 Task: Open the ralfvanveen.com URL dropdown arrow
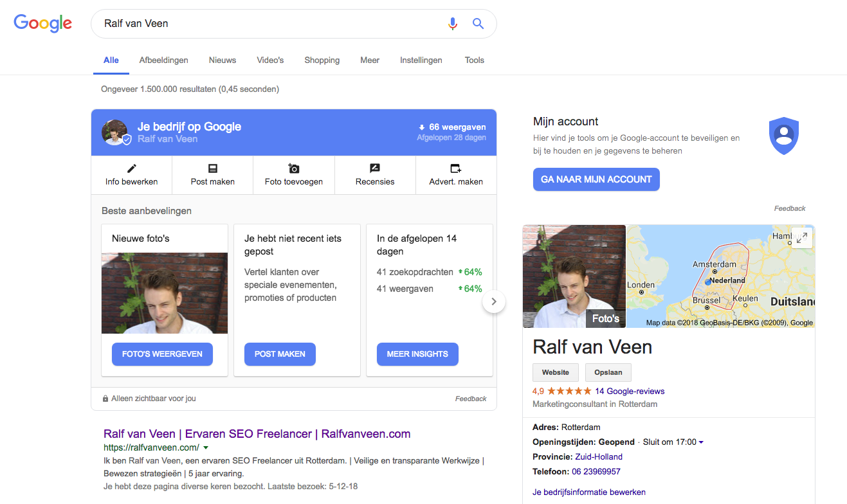tap(206, 447)
